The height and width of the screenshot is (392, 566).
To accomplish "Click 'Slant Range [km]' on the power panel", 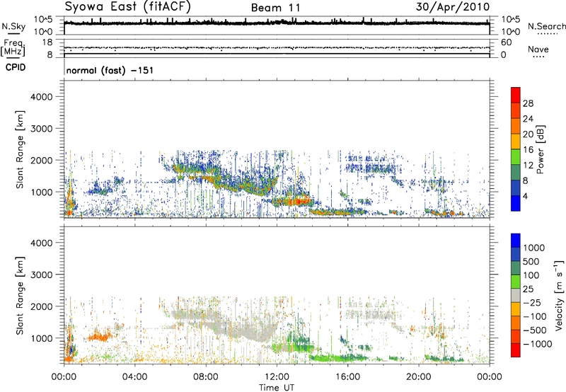I will [20, 149].
